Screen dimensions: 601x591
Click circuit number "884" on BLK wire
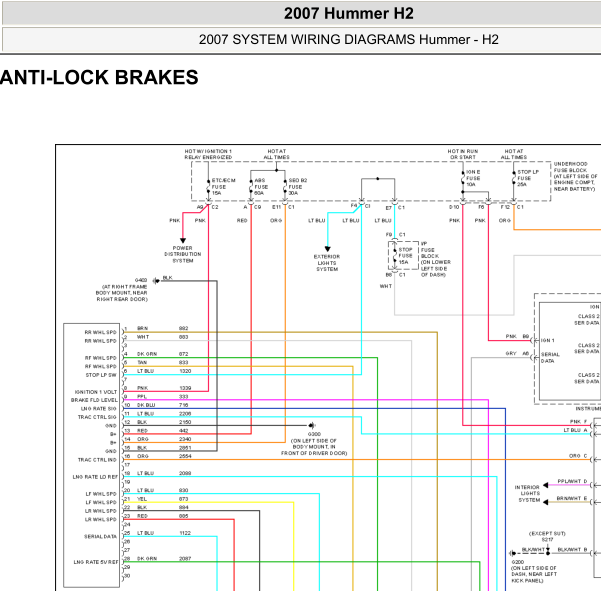click(x=184, y=507)
